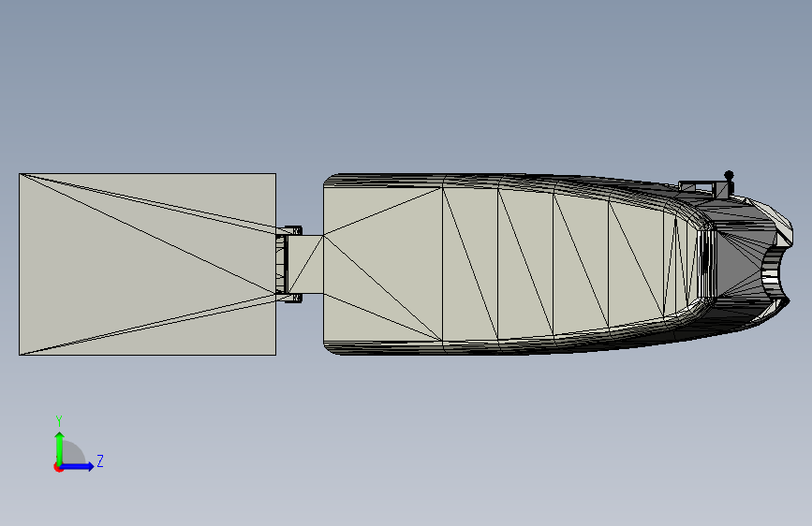Click the red X axis origin dot
The image size is (812, 526).
(x=58, y=467)
